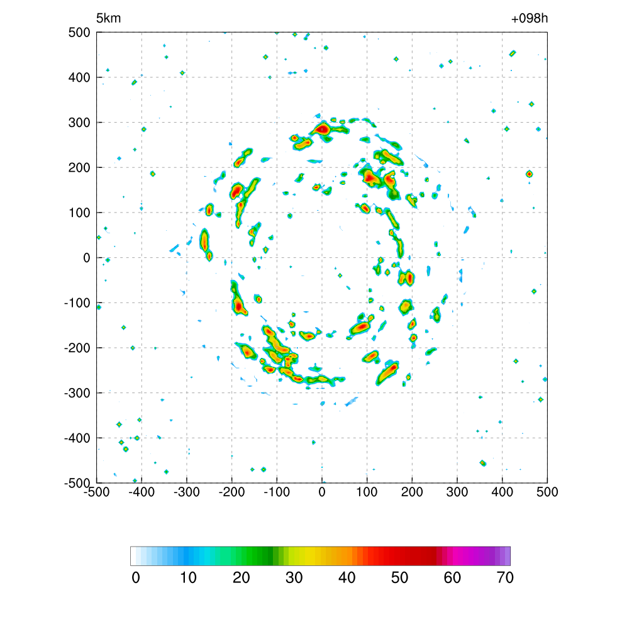Click colorbar label 20

tap(241, 578)
